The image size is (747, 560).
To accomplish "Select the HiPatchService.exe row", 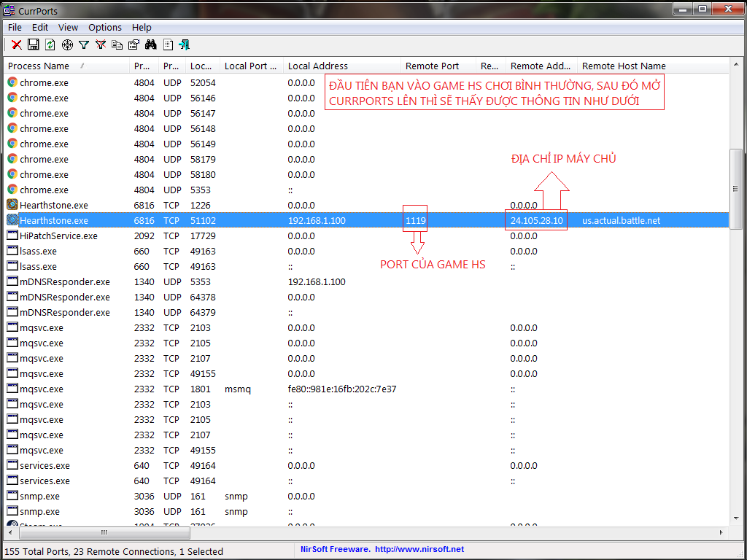I will click(x=58, y=236).
